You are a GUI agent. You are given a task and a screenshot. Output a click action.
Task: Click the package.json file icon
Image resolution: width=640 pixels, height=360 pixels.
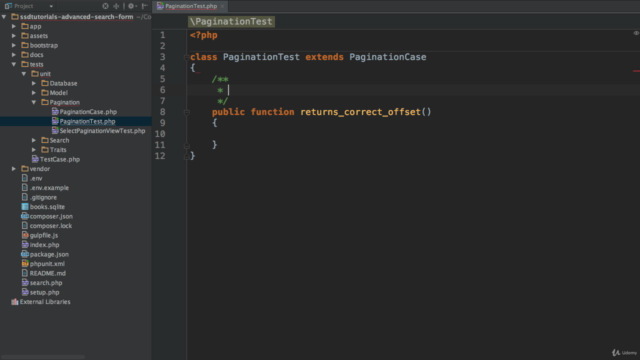click(x=25, y=254)
